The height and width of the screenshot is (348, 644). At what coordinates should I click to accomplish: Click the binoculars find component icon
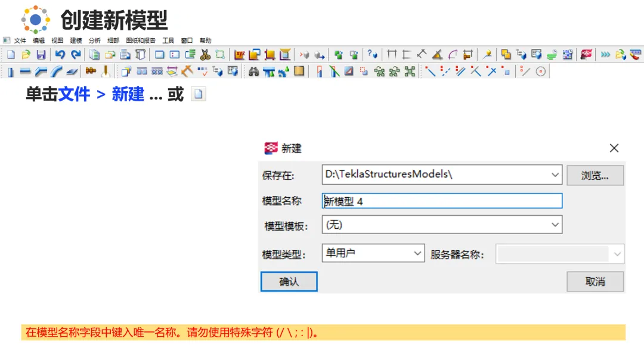253,72
